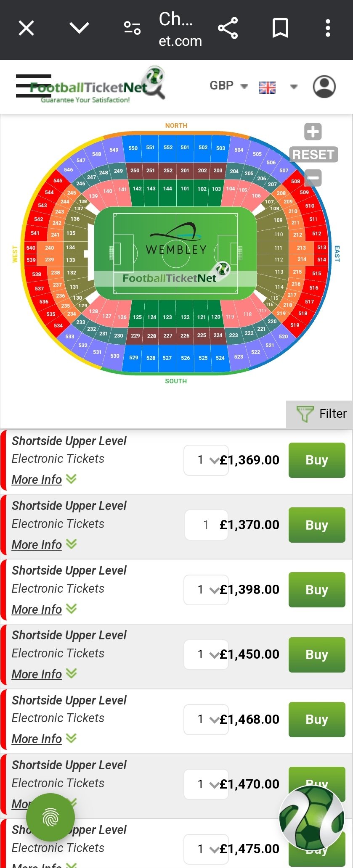
Task: Open the three-dot browser menu
Action: (328, 29)
